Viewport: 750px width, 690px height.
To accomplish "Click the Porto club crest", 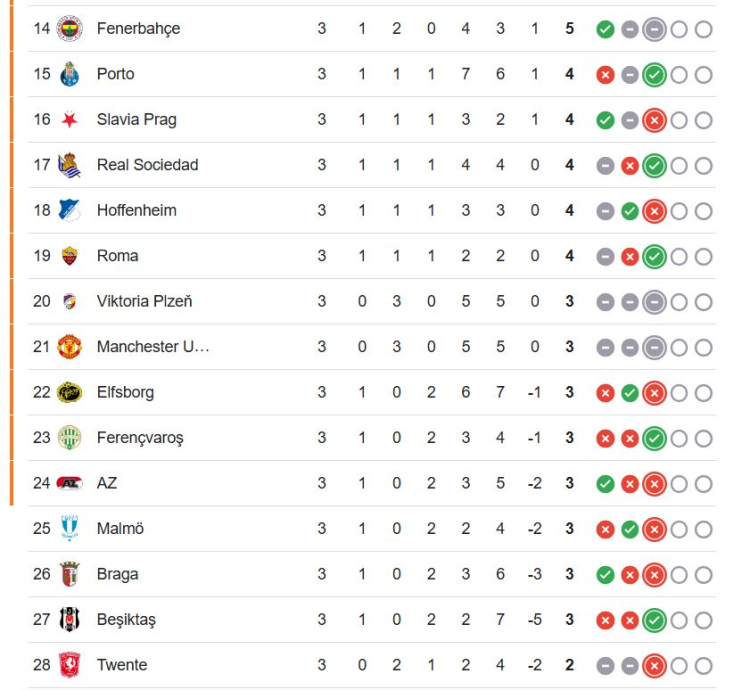I will tap(69, 74).
